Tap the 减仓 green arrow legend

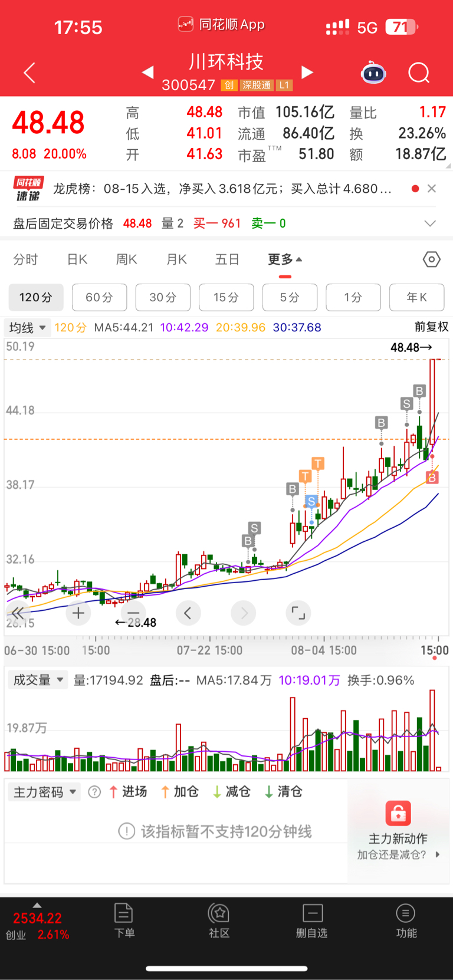tap(232, 791)
